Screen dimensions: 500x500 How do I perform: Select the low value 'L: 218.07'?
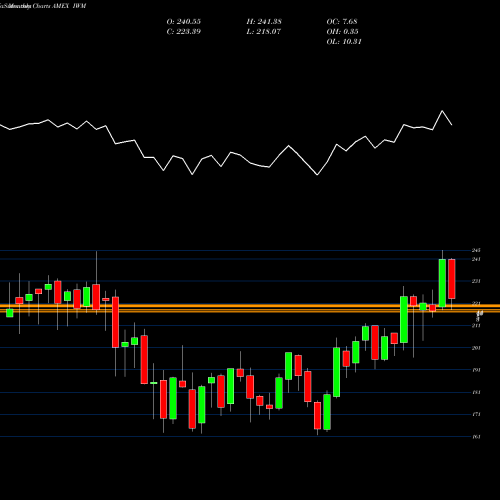pyautogui.click(x=264, y=32)
